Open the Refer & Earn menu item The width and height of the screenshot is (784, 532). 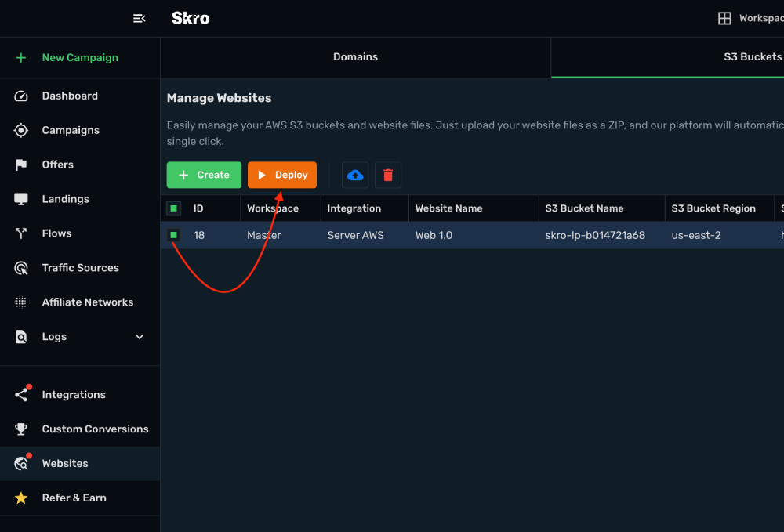80,498
